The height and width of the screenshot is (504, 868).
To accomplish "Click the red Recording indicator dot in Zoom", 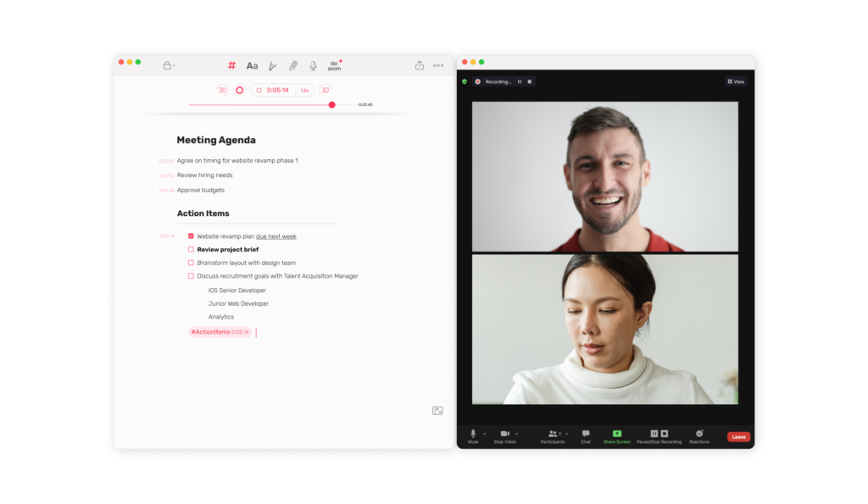I will (x=478, y=82).
